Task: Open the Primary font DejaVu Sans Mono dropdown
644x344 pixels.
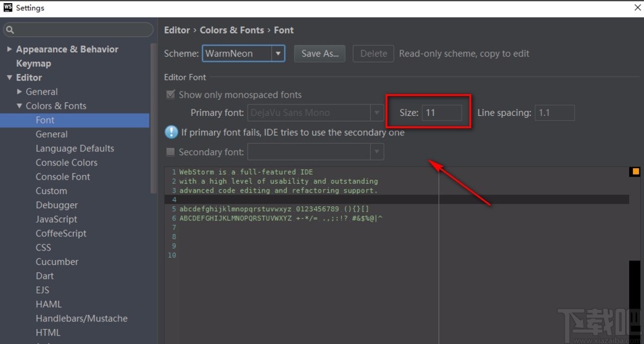Action: tap(315, 113)
